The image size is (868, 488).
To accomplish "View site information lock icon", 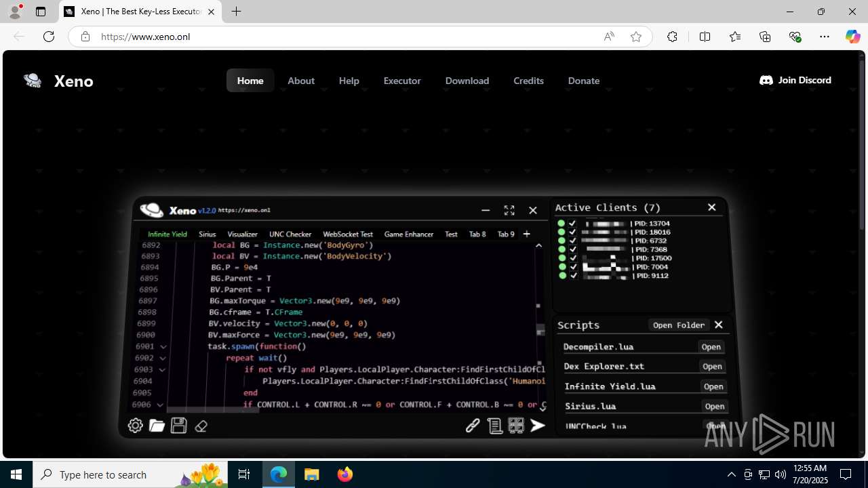I will 85,37.
